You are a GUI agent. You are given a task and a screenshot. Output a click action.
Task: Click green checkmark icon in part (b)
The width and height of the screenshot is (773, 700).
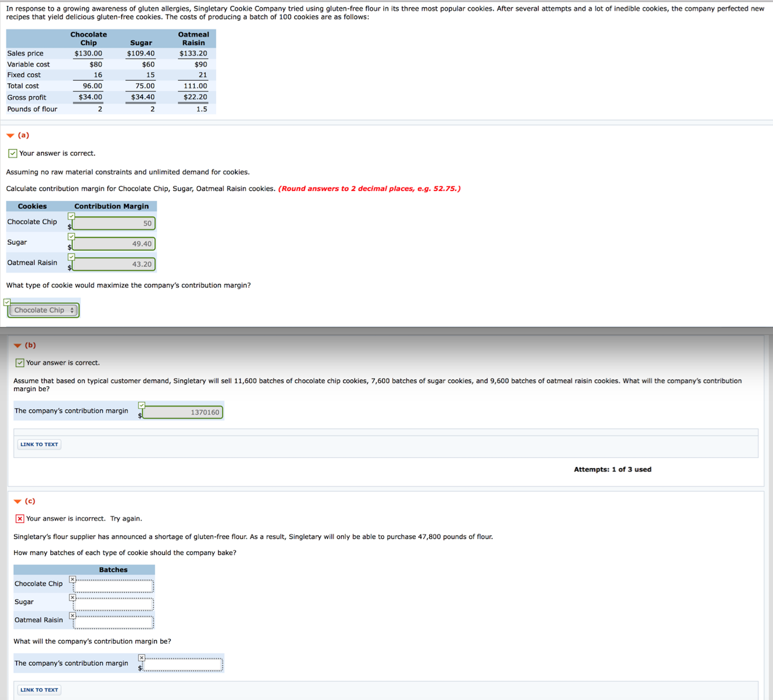[20, 363]
